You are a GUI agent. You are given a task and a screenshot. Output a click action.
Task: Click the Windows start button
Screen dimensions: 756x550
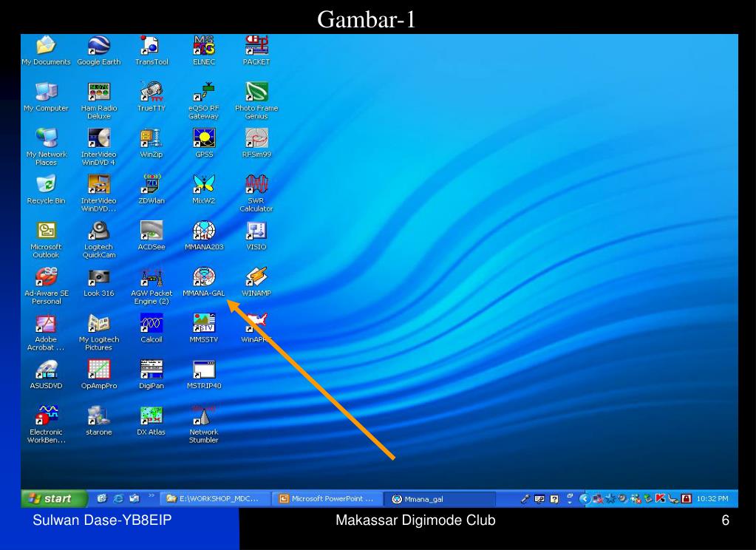coord(54,499)
